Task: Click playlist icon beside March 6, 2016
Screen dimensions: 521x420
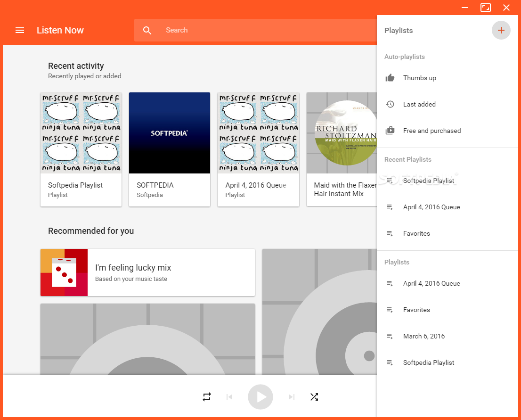Action: (390, 336)
